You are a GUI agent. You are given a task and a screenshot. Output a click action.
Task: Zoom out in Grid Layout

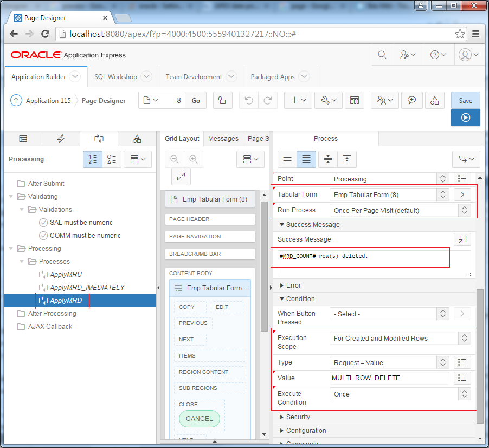pos(175,159)
